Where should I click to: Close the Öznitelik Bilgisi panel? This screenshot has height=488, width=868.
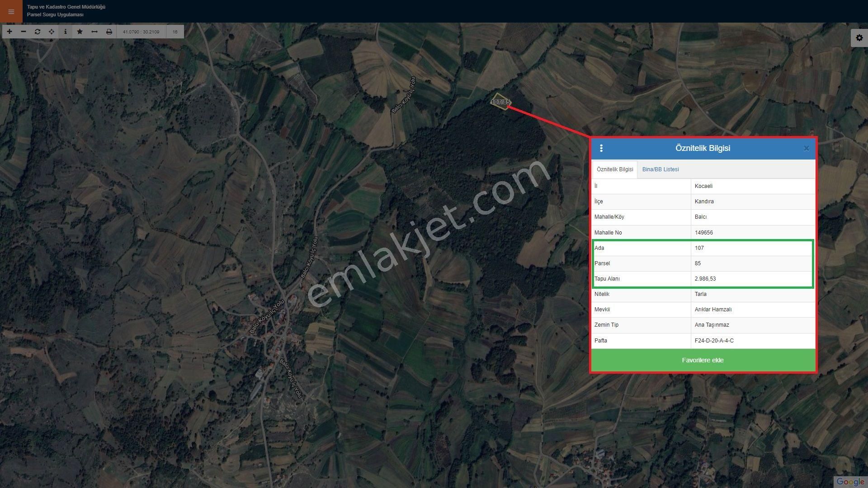tap(806, 148)
